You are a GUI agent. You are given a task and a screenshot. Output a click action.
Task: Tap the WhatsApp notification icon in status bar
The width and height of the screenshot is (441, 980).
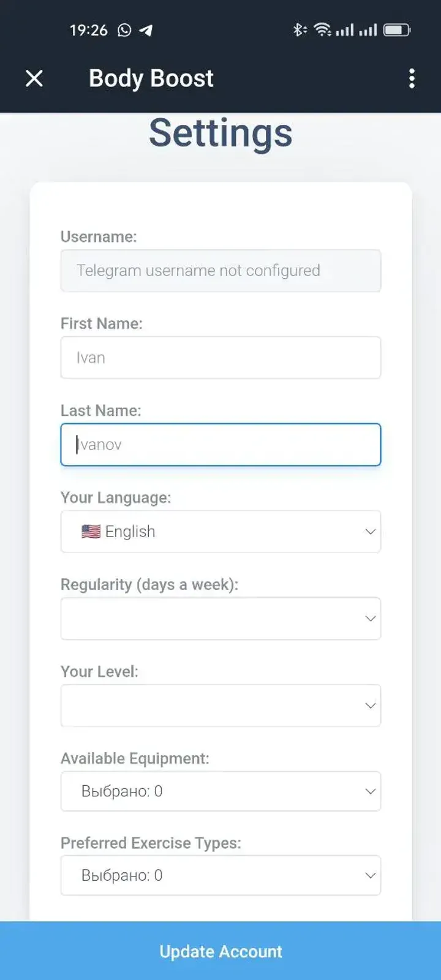124,30
